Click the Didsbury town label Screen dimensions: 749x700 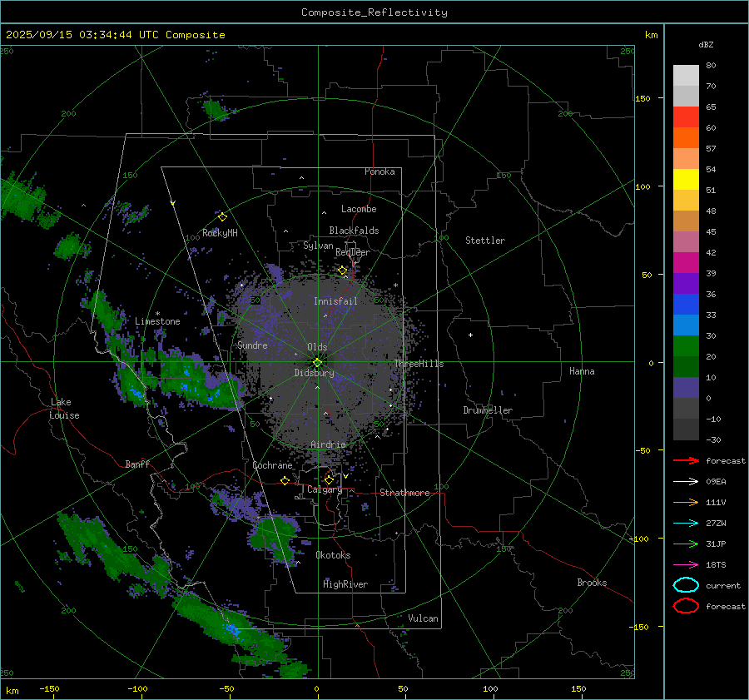(x=314, y=373)
